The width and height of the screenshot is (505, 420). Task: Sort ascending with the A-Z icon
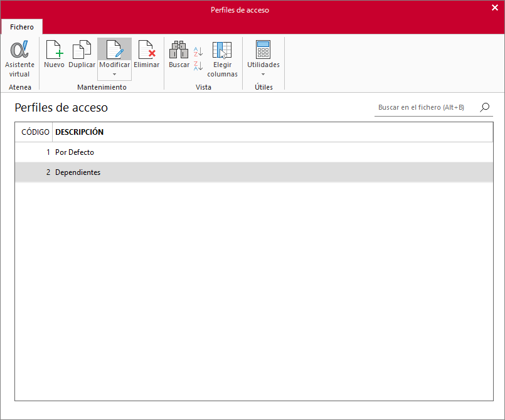tap(198, 51)
